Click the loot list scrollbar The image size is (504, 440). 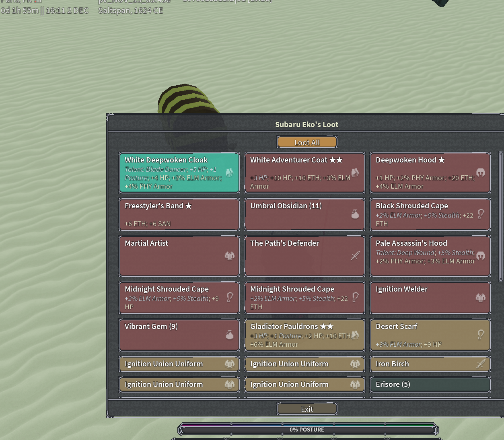500,216
